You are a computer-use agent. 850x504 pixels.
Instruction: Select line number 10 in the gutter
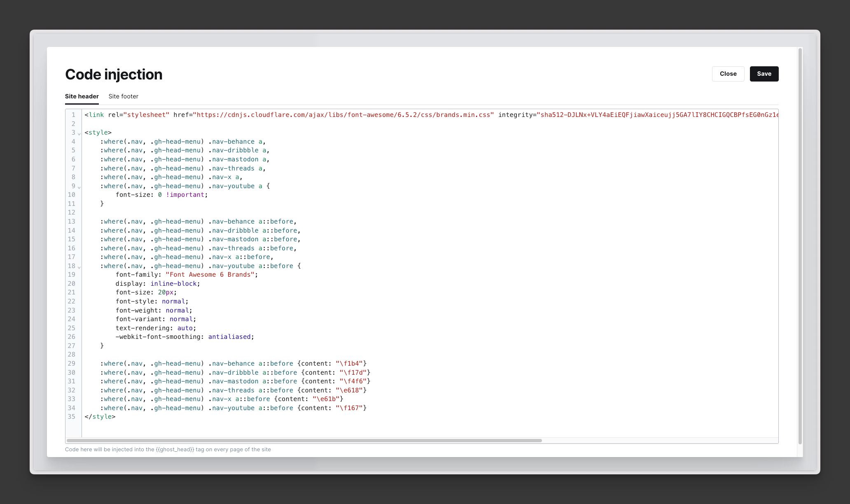click(x=72, y=195)
